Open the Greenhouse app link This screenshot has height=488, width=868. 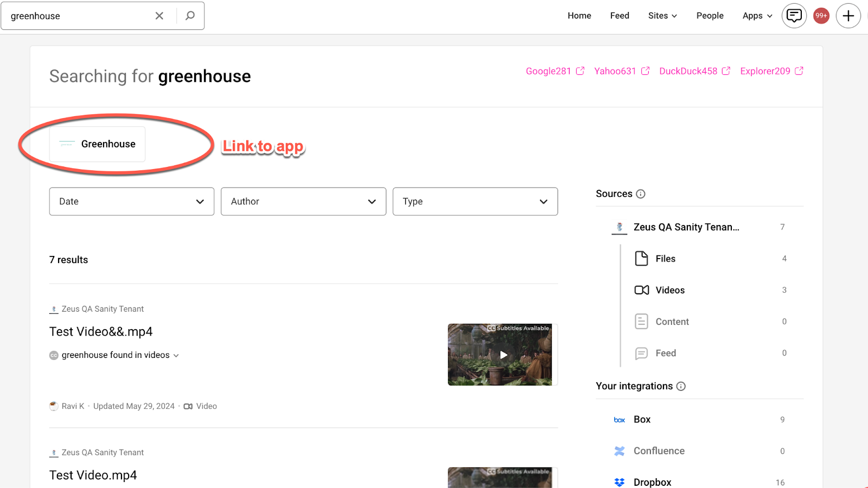pos(97,144)
